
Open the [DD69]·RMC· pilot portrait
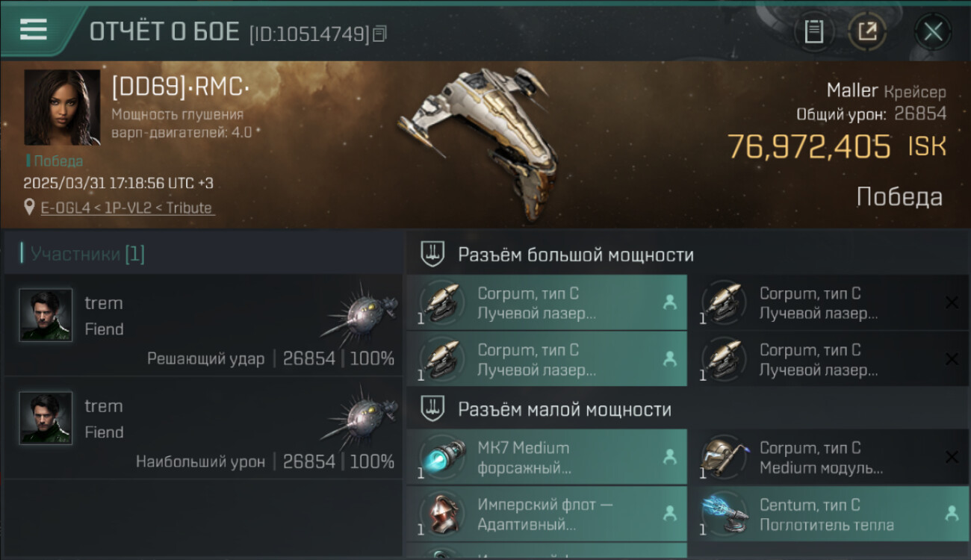62,108
